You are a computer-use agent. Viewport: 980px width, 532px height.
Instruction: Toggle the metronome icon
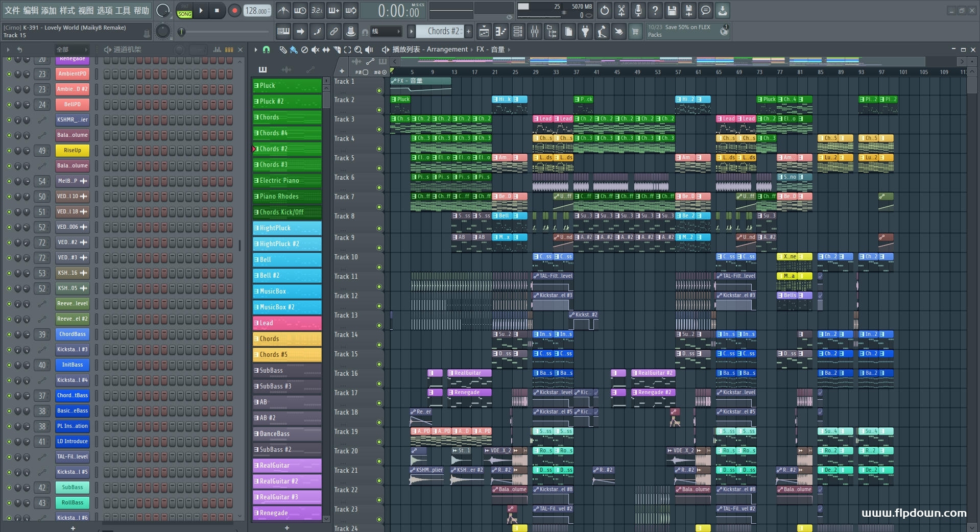tap(283, 10)
